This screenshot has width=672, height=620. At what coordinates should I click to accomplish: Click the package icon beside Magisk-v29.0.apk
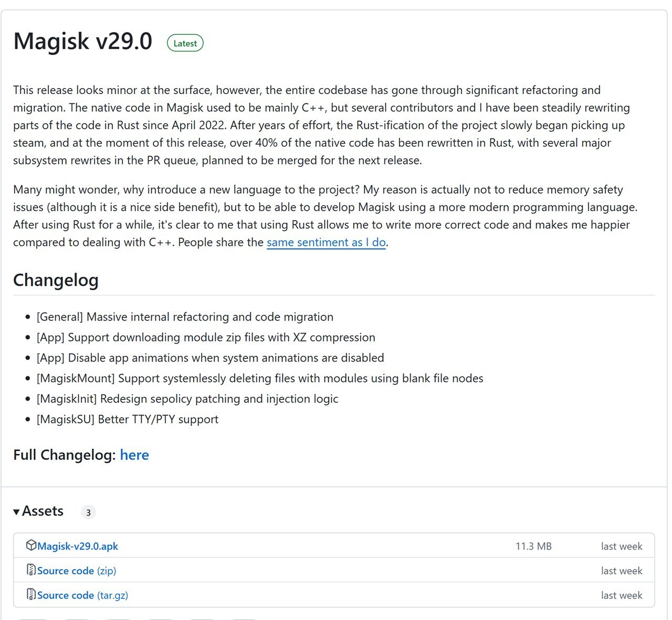pyautogui.click(x=31, y=545)
